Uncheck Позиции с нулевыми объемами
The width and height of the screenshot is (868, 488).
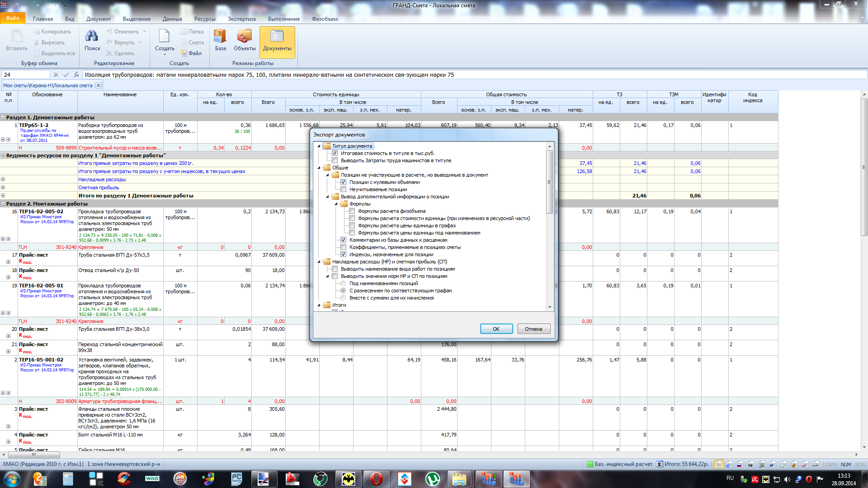point(344,182)
